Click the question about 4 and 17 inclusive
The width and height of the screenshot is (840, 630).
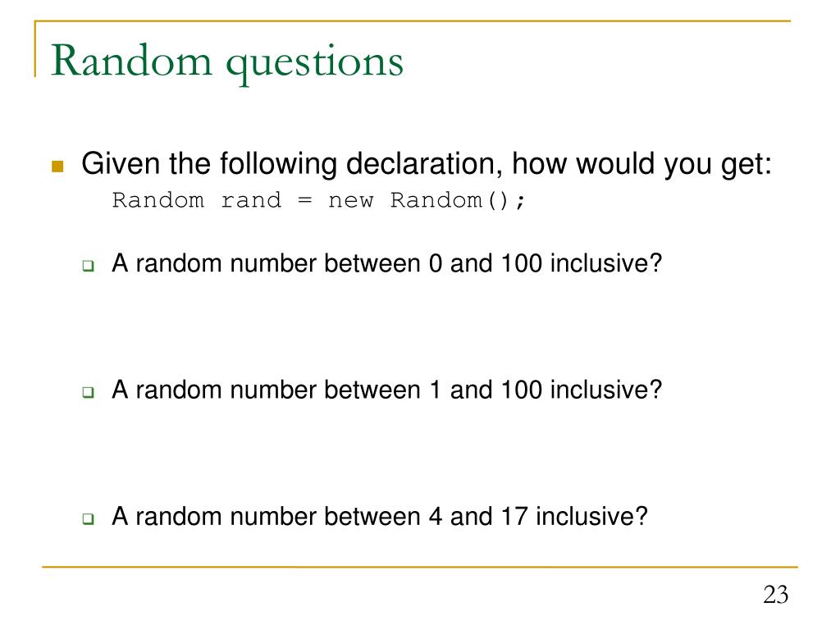[380, 517]
